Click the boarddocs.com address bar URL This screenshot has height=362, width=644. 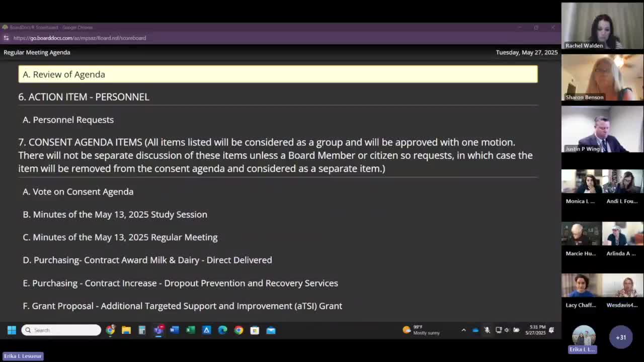click(x=79, y=38)
